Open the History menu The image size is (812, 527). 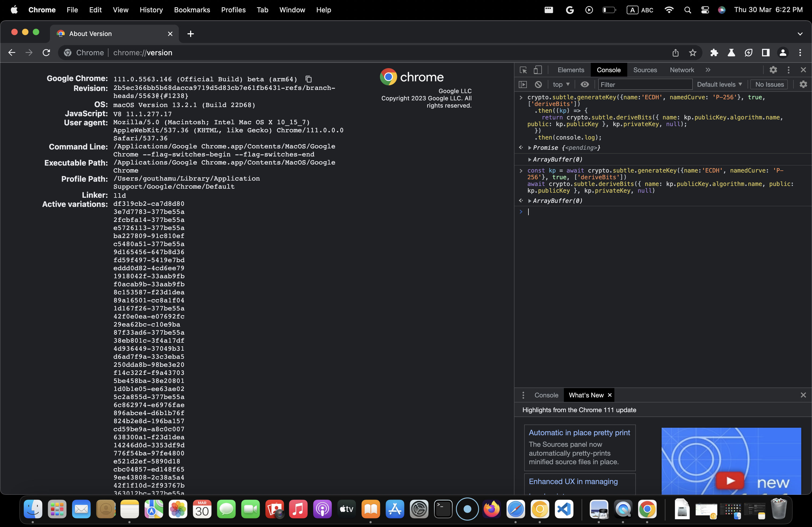click(151, 10)
